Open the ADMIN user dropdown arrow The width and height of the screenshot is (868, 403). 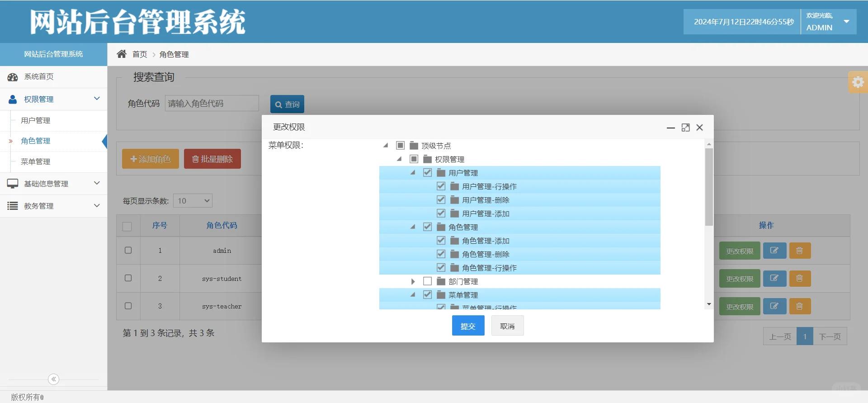coord(847,22)
